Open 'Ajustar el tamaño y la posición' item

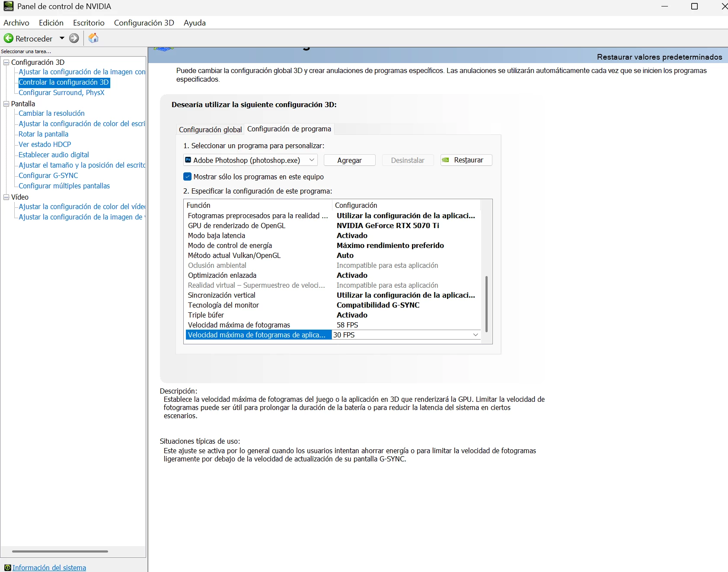82,165
